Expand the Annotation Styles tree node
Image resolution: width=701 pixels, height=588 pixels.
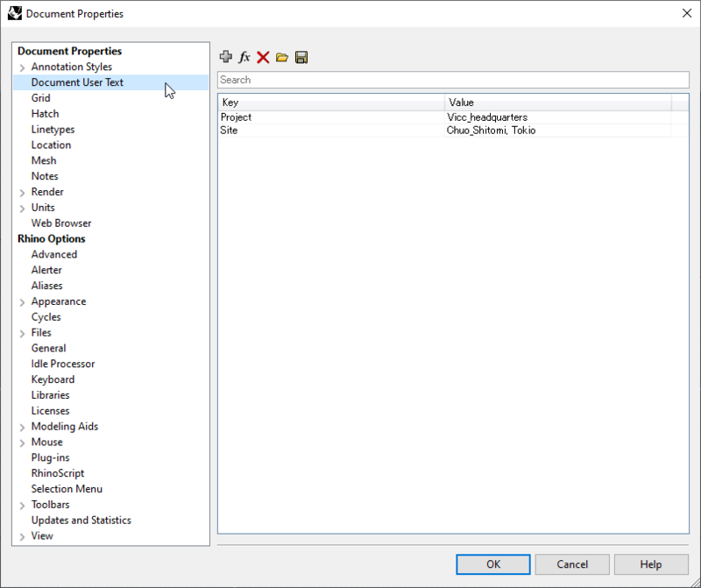[23, 67]
